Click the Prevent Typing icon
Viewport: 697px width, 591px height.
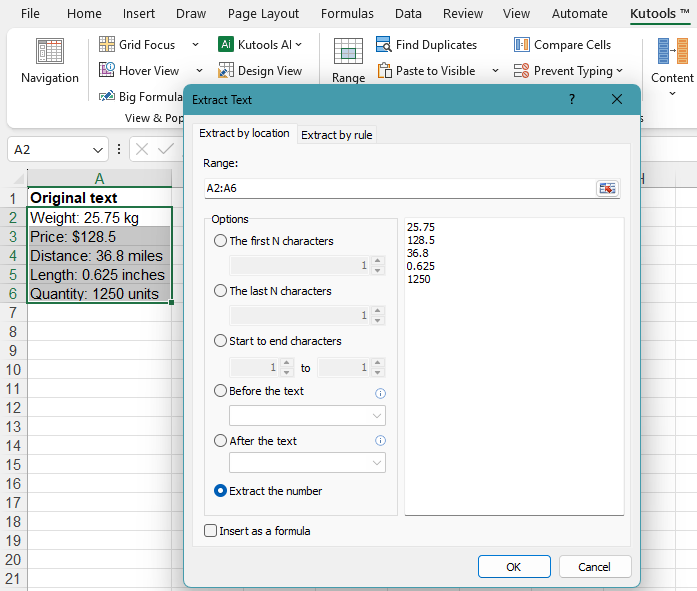click(521, 70)
